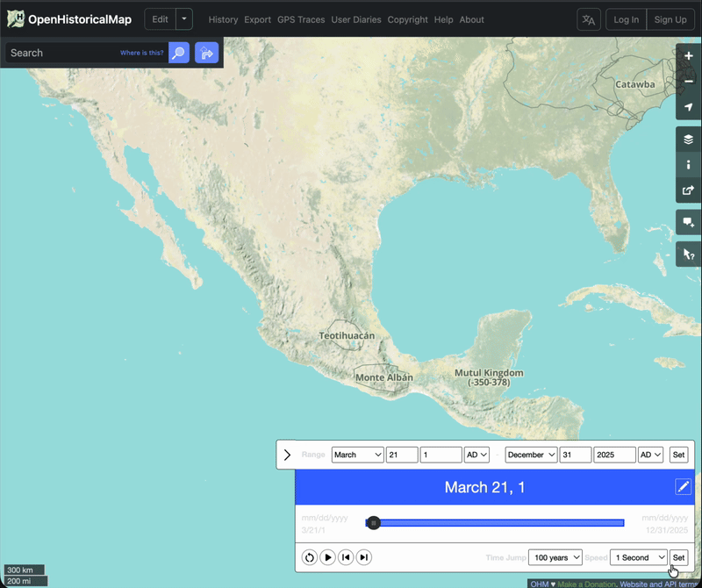Screen dimensions: 702x588
Task: Open the Export menu item
Action: point(257,19)
